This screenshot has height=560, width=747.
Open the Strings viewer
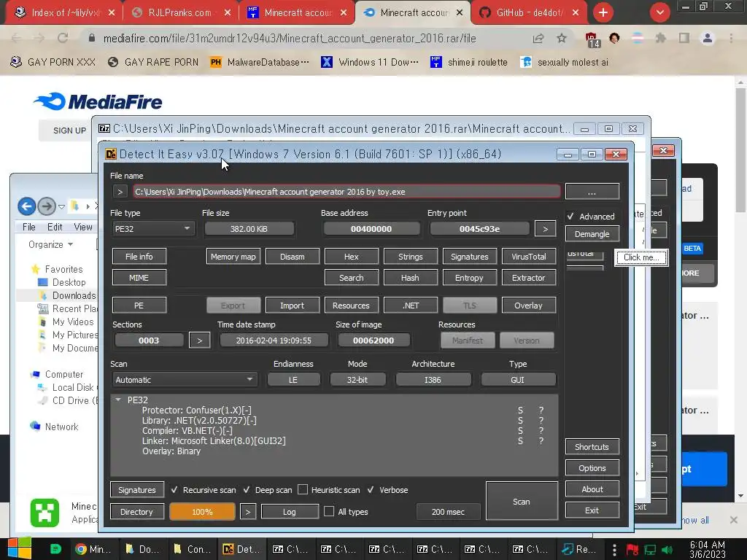tap(410, 256)
